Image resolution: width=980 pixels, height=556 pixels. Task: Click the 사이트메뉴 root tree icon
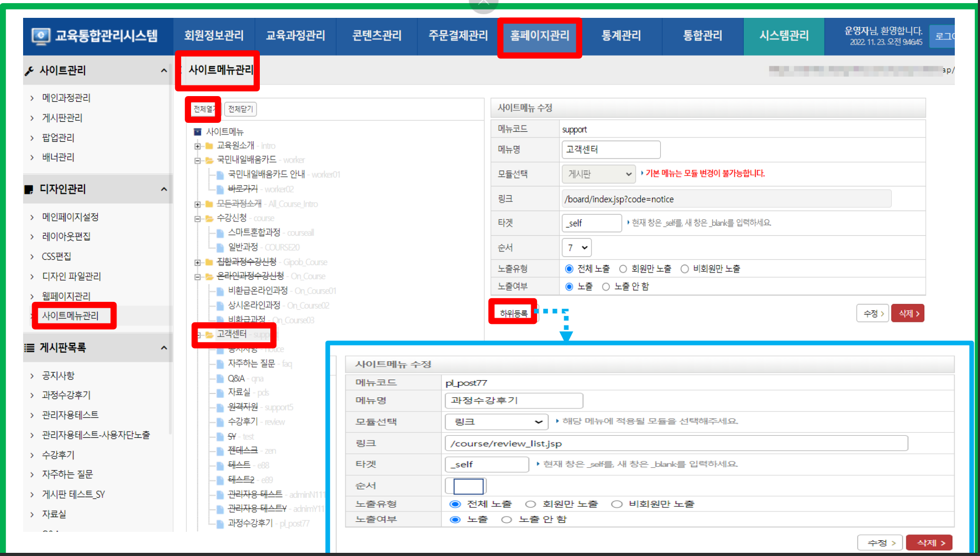pos(198,132)
